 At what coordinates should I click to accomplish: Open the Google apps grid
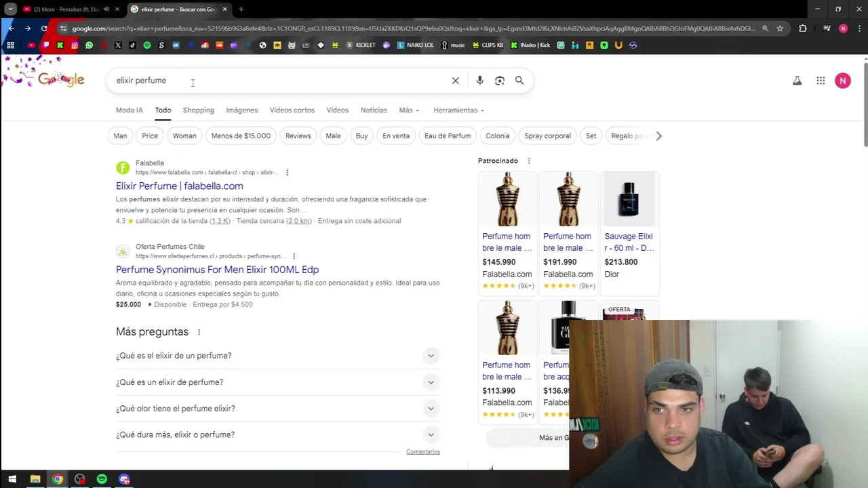tap(821, 81)
